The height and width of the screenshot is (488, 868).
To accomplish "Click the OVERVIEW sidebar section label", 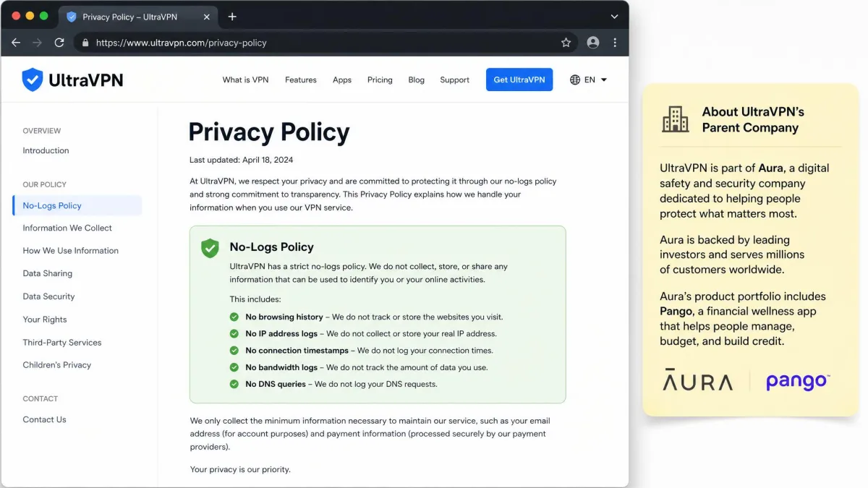I will pos(42,131).
